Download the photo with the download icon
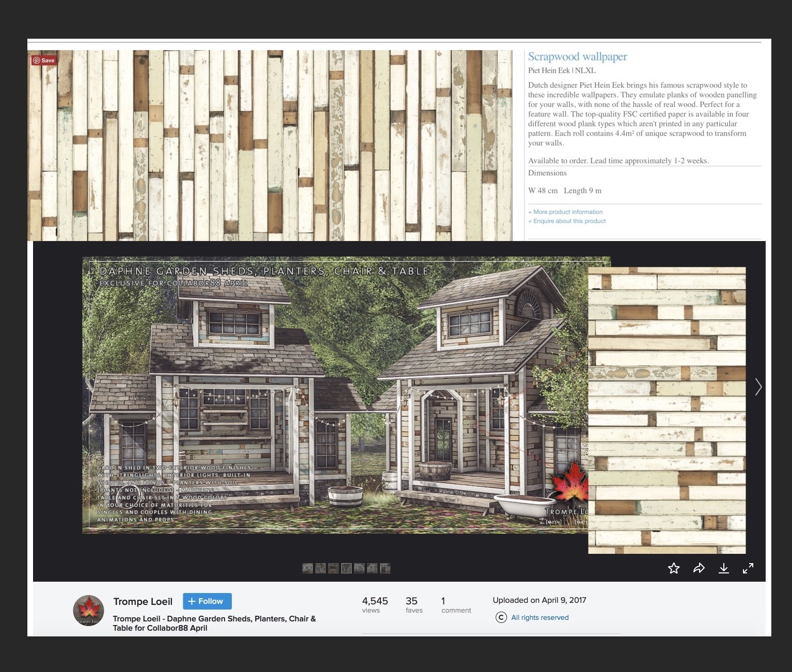Screen dimensions: 792x672 click(724, 568)
